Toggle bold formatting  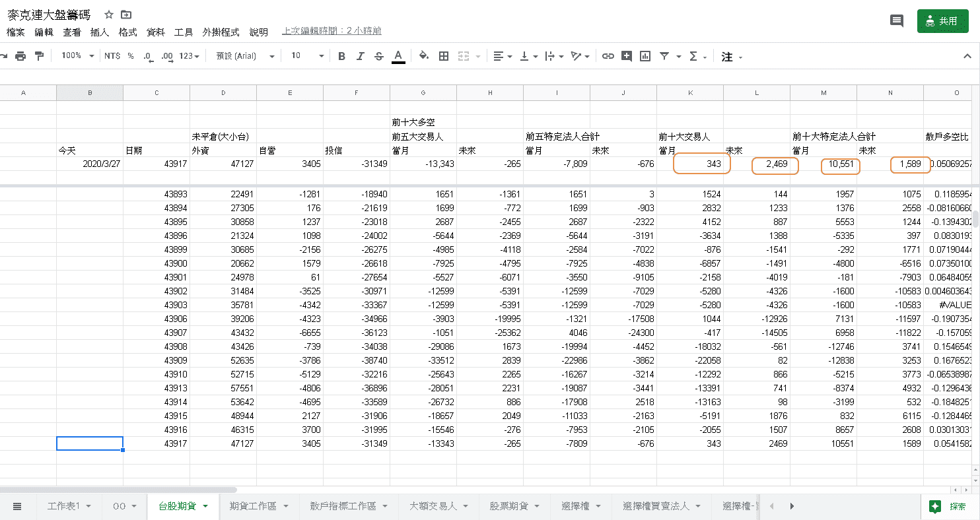point(341,56)
